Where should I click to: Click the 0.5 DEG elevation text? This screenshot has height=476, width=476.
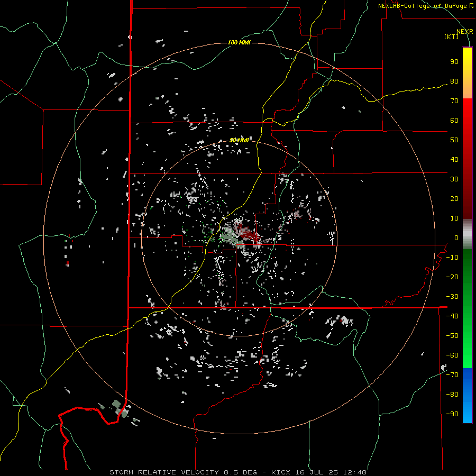pyautogui.click(x=241, y=472)
